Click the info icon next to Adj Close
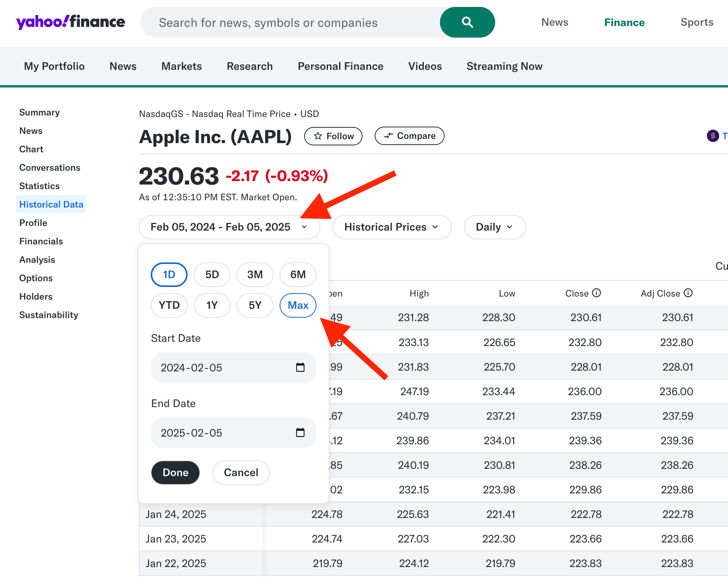Image resolution: width=728 pixels, height=577 pixels. point(688,293)
